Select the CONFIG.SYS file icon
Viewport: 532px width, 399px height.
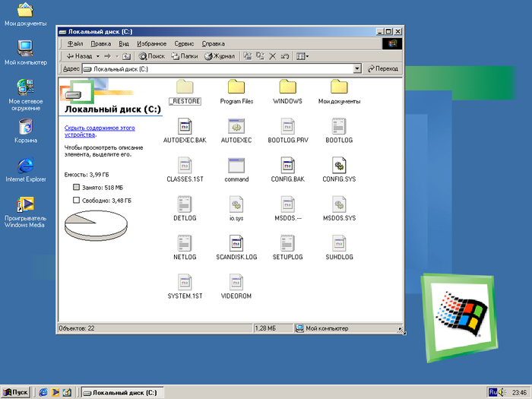tap(339, 165)
